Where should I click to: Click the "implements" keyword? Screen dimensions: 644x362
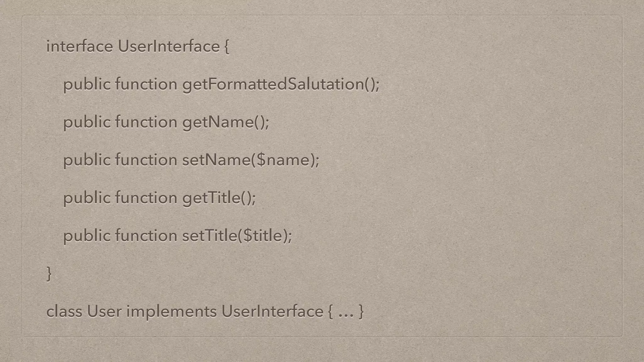(x=171, y=311)
